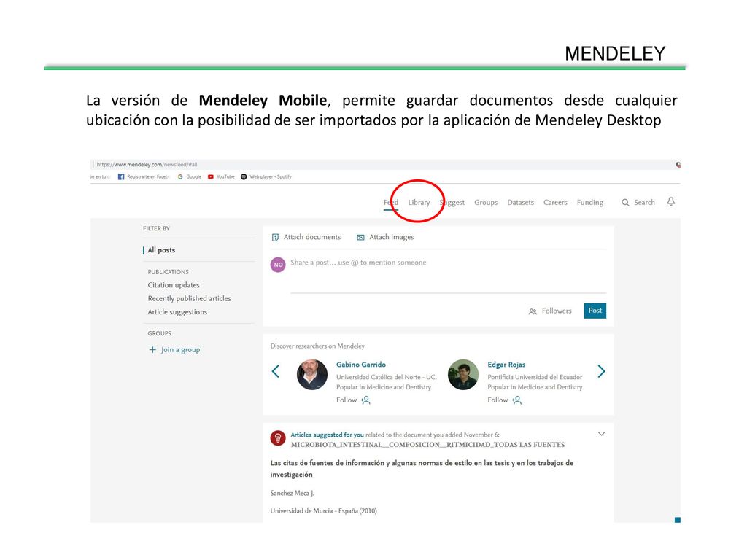Follow Gabino Garrido

pyautogui.click(x=353, y=400)
